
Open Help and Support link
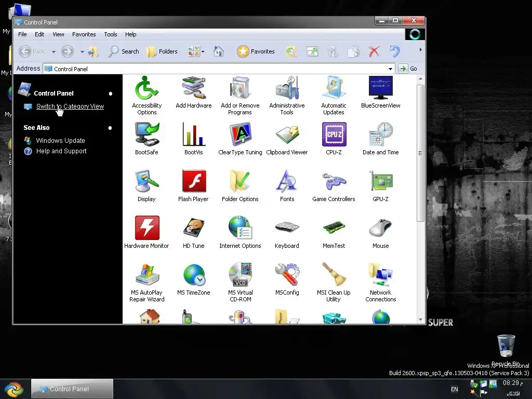click(x=61, y=151)
